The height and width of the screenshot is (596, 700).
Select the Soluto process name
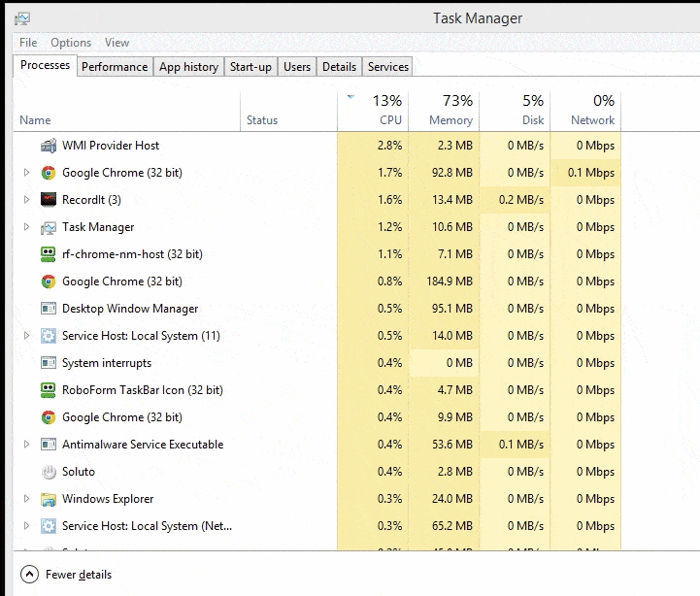[79, 472]
